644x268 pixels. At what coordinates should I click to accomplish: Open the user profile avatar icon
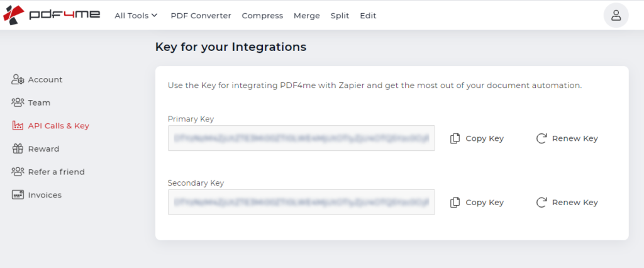tap(616, 16)
